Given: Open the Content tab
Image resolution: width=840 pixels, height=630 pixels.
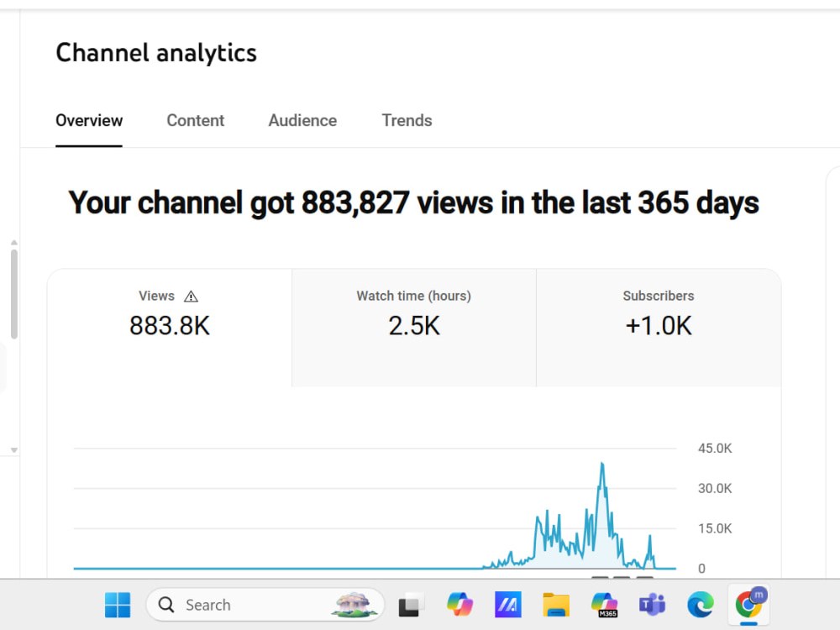Looking at the screenshot, I should tap(196, 120).
